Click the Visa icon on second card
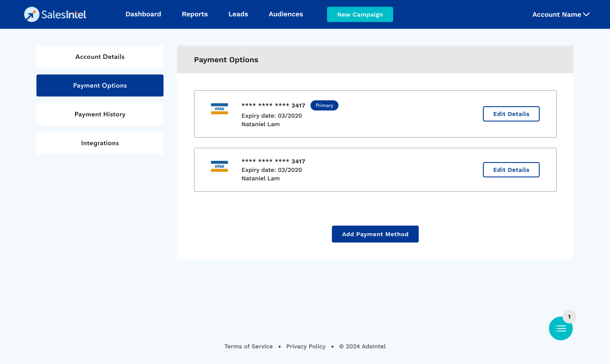The height and width of the screenshot is (364, 610). 219,166
